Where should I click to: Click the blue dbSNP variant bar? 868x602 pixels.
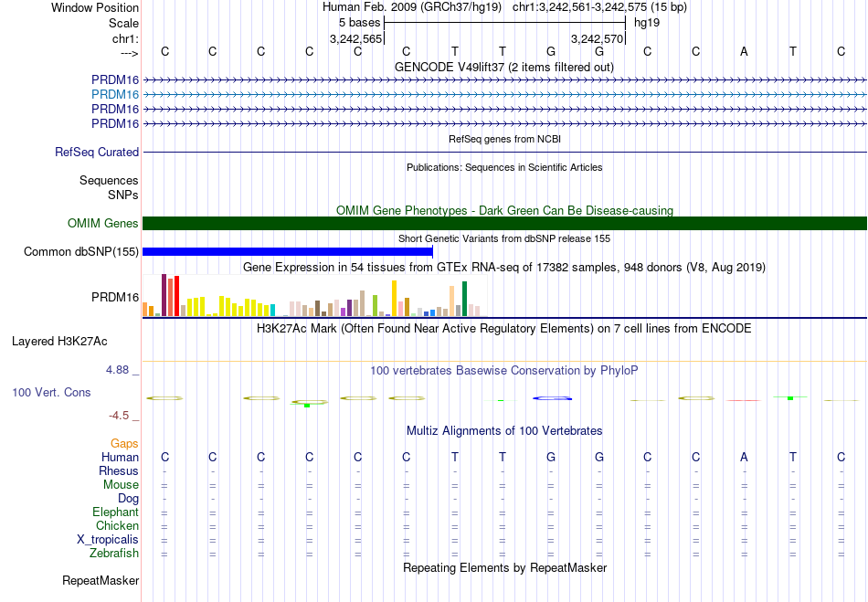tap(288, 252)
